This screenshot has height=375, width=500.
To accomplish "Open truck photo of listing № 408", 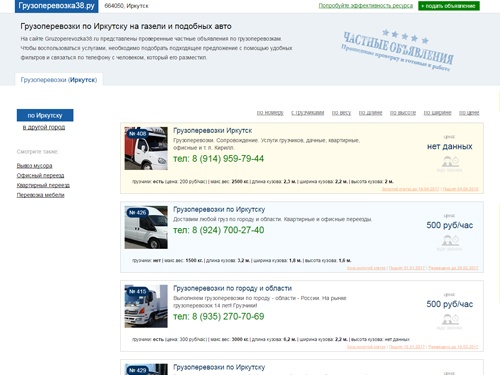I will click(x=146, y=148).
